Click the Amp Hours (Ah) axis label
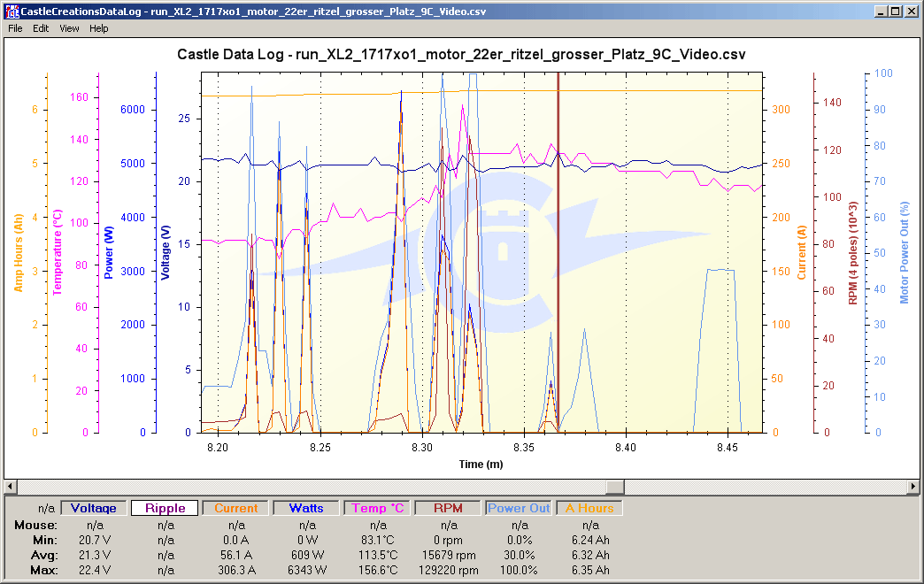The height and width of the screenshot is (584, 924). click(x=19, y=253)
